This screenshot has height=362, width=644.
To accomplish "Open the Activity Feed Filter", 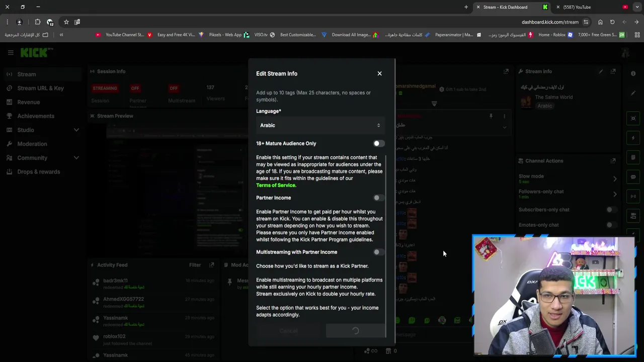I will (195, 265).
